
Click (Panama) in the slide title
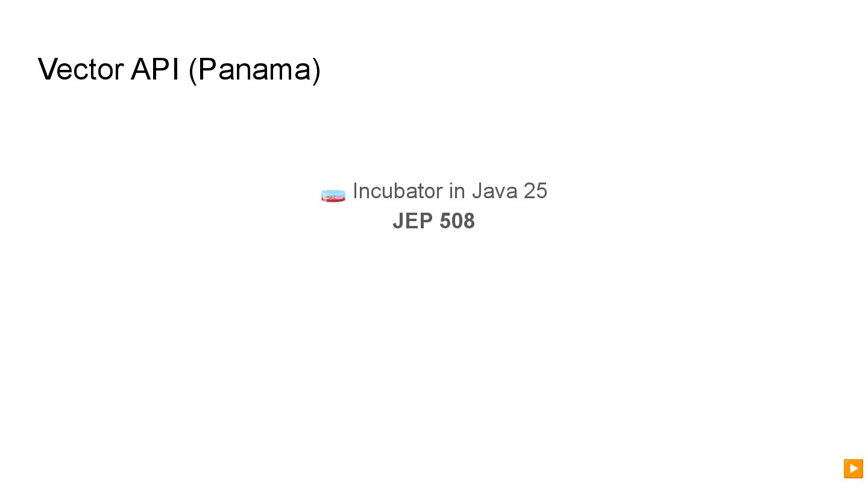click(254, 70)
